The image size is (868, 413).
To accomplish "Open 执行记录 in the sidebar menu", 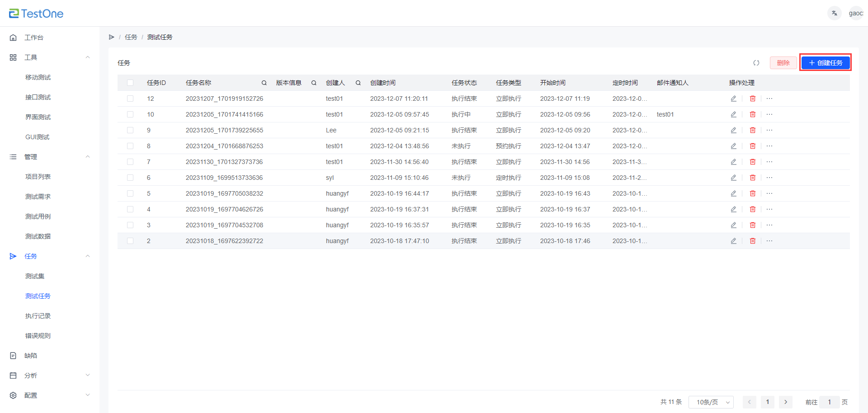I will tap(38, 316).
